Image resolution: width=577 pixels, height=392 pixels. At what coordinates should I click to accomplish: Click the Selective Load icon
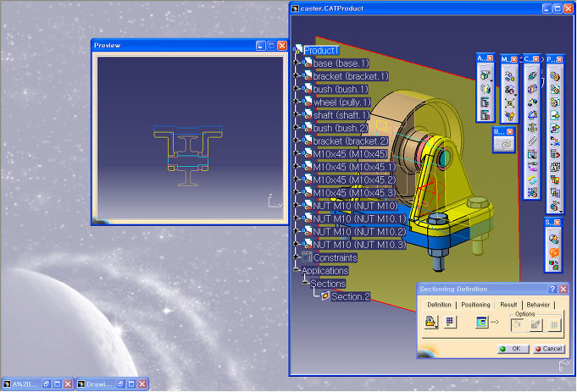[555, 179]
